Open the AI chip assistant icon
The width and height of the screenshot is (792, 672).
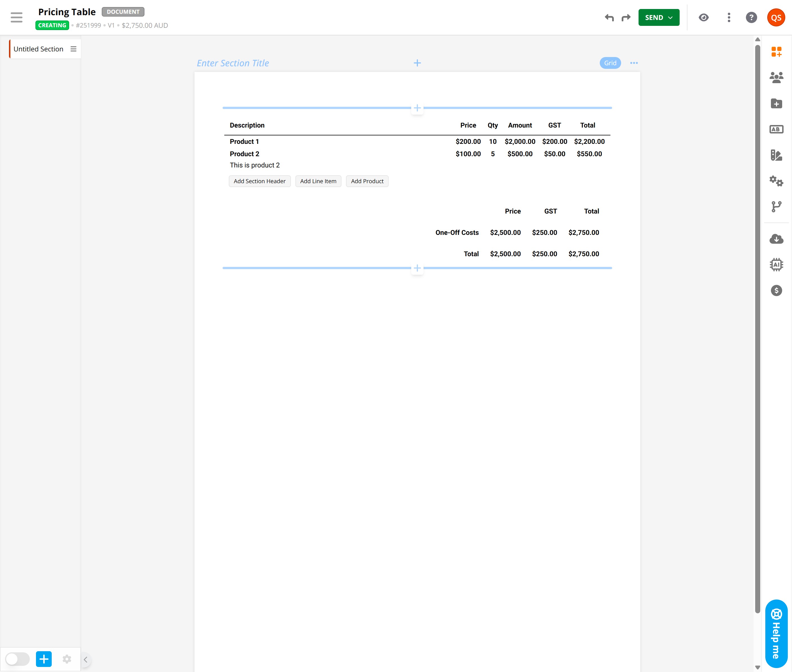point(776,265)
